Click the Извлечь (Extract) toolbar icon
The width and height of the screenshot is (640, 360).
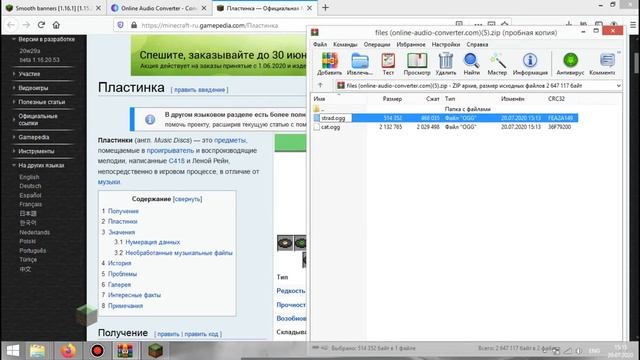click(x=360, y=64)
